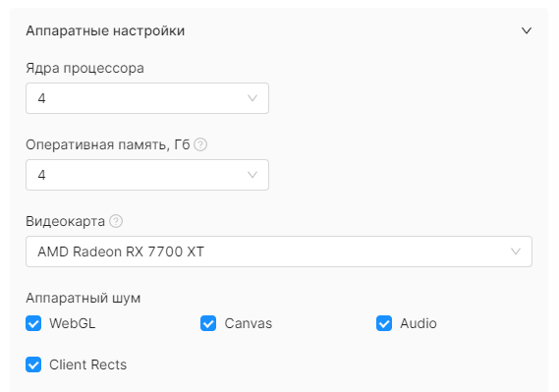Click the Видеокарта field label
Screen dimensions: 559x392
point(65,221)
